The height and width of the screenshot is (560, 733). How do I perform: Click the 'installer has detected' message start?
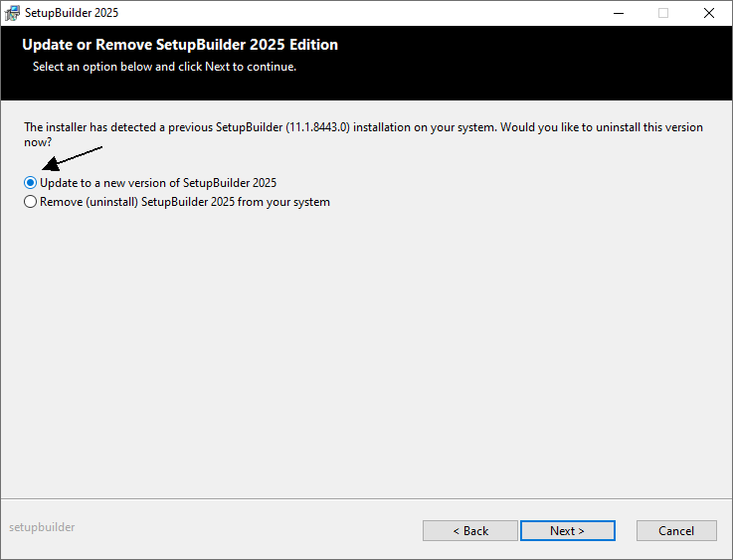(x=90, y=127)
